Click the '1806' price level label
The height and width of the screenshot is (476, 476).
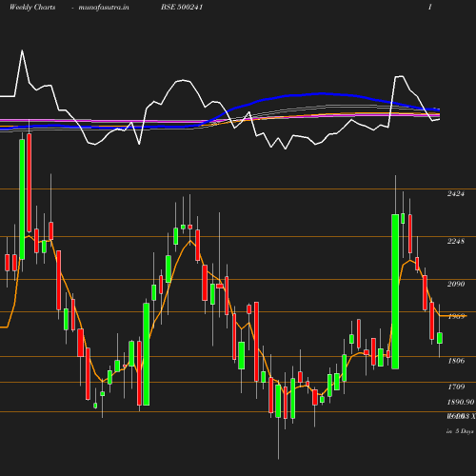(x=456, y=361)
